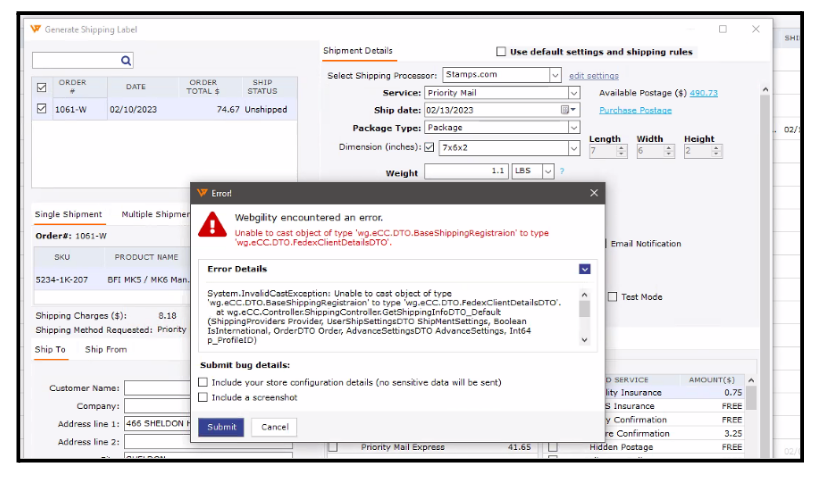
Task: Click the Company field
Action: click(x=157, y=406)
